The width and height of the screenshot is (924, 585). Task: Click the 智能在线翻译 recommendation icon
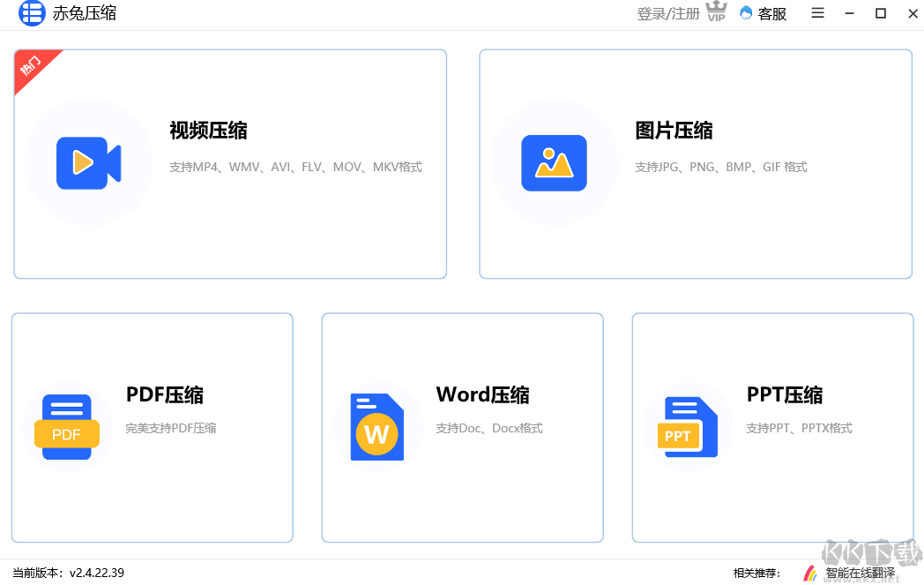pos(810,572)
